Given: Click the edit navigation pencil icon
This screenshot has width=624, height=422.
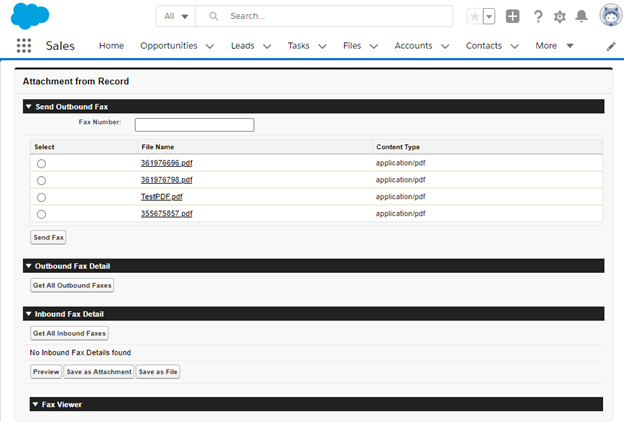Looking at the screenshot, I should (x=611, y=46).
